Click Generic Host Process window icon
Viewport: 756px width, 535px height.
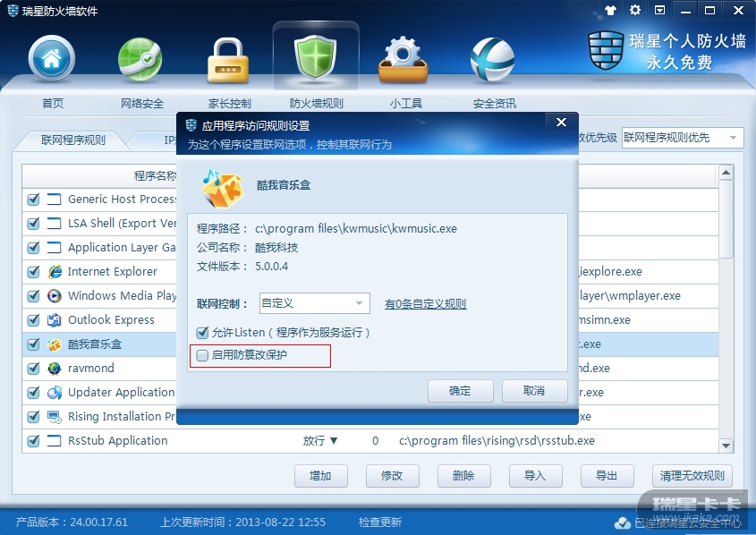55,199
